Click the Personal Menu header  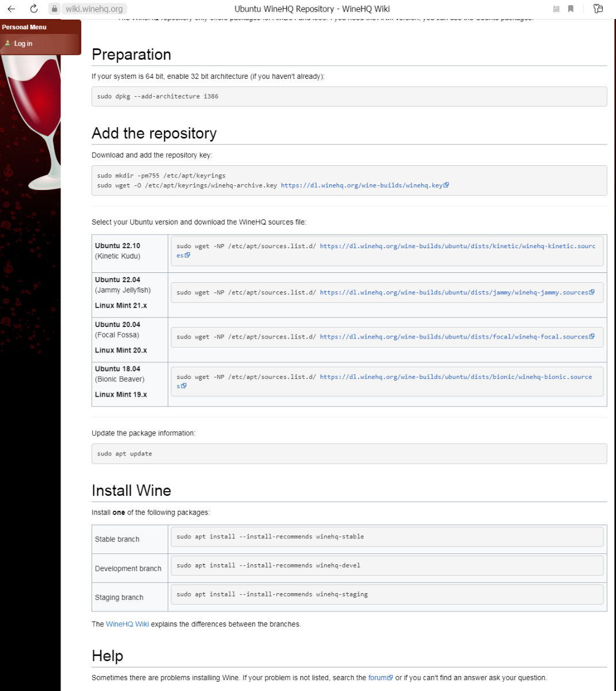tap(24, 27)
